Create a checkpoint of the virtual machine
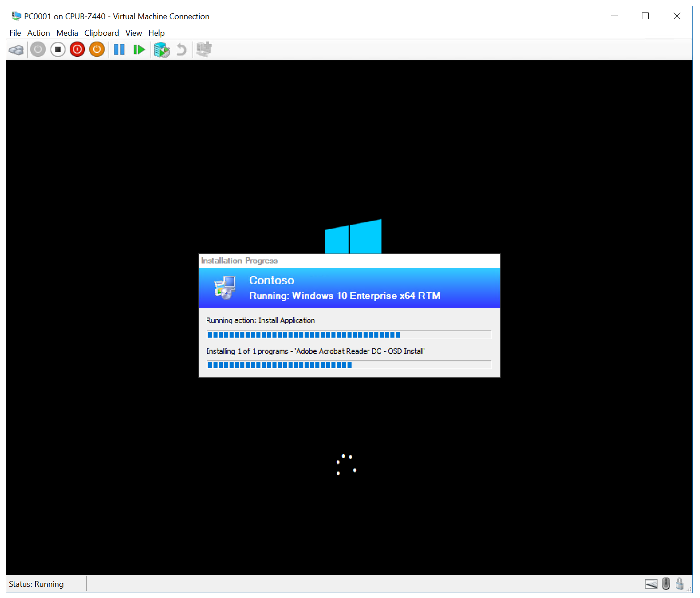 click(x=161, y=49)
